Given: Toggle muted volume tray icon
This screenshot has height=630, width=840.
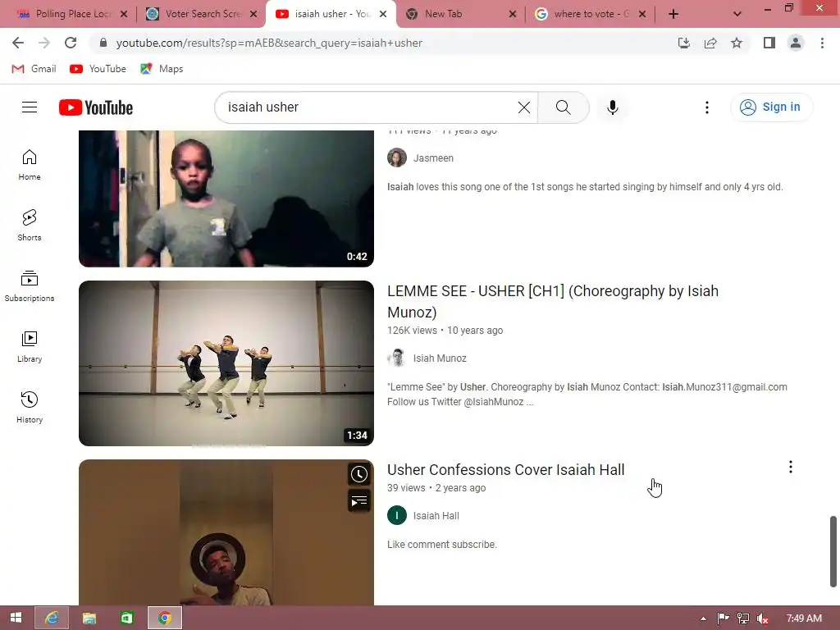Looking at the screenshot, I should coord(762,619).
